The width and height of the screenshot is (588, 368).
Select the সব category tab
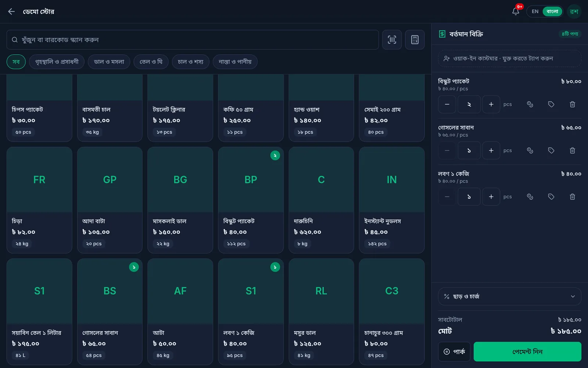pos(16,62)
